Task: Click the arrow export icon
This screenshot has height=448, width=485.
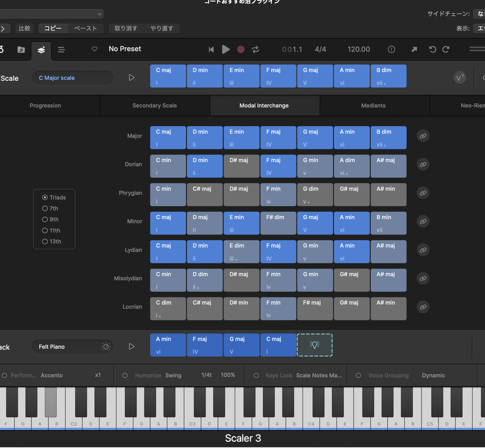Action: tap(414, 50)
